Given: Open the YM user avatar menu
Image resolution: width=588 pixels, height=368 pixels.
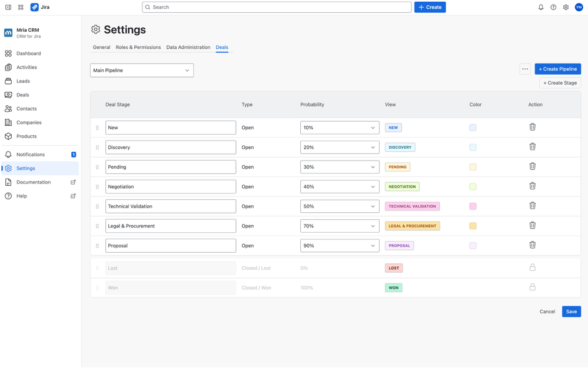Looking at the screenshot, I should tap(579, 7).
